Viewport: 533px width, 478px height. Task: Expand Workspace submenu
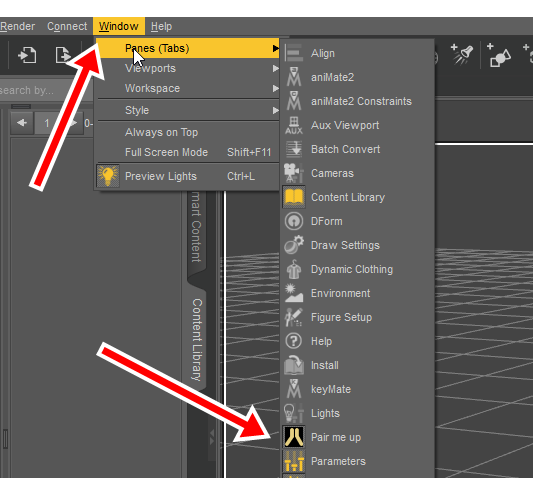(188, 88)
